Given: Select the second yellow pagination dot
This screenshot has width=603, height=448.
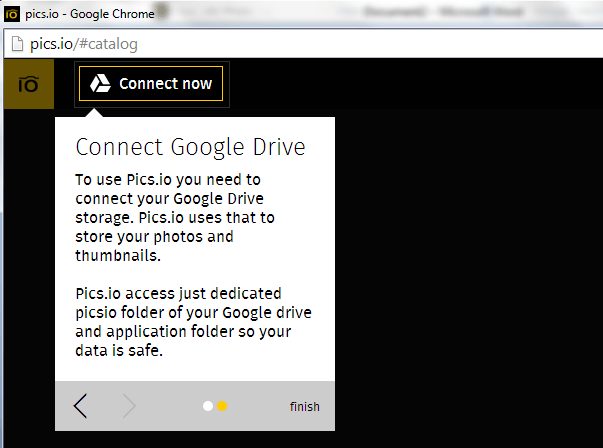Looking at the screenshot, I should click(222, 406).
